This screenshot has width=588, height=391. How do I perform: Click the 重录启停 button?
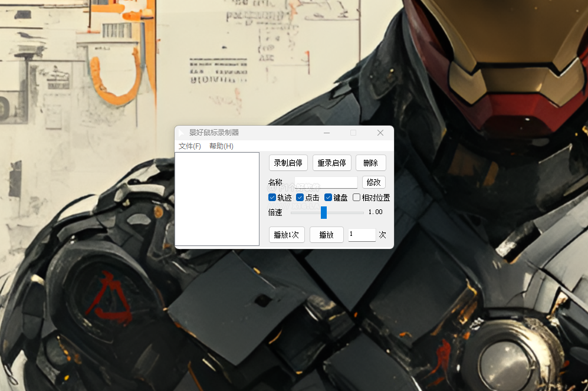point(332,163)
